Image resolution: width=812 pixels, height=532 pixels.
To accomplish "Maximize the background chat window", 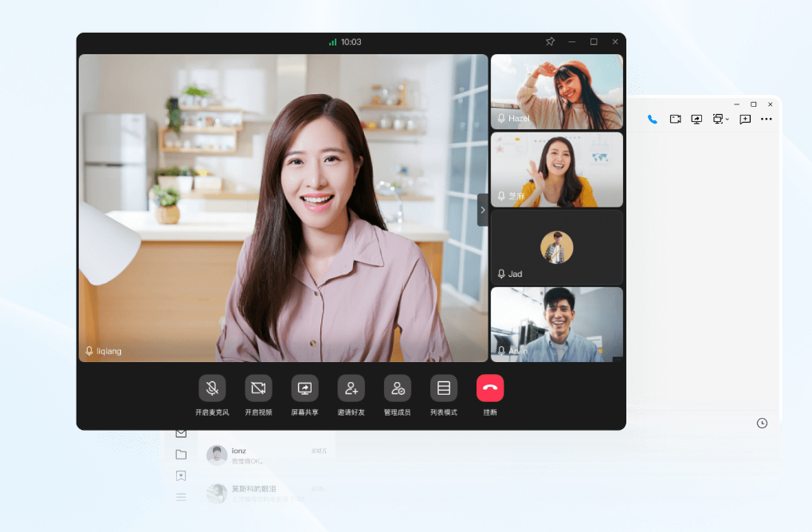I will (754, 104).
